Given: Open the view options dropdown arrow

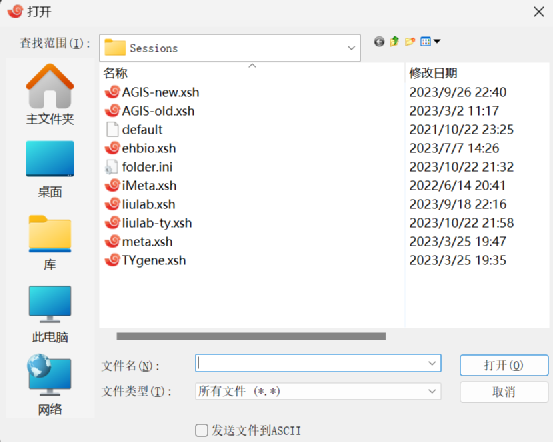Looking at the screenshot, I should (437, 42).
